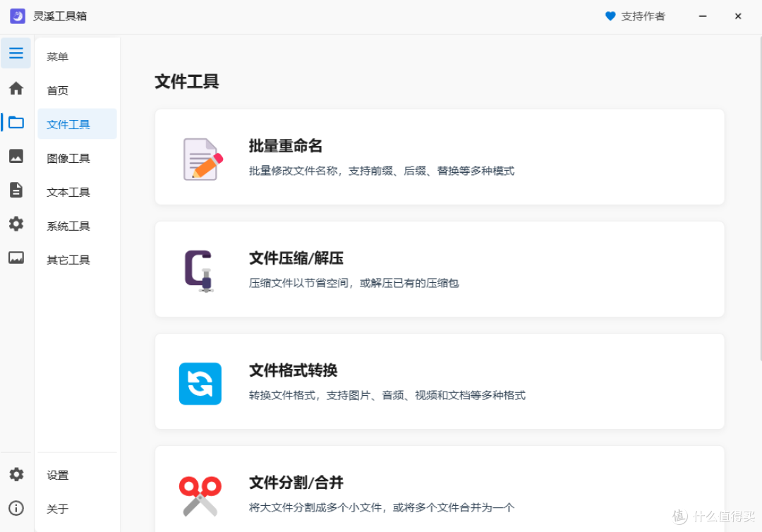Click the blue heart icon in title bar

tap(610, 16)
